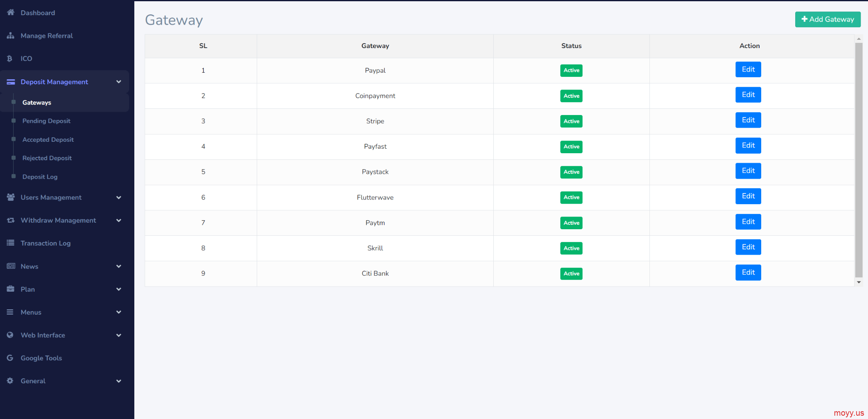Open the Accepted Deposit submenu
Viewport: 868px width, 419px height.
tap(48, 140)
